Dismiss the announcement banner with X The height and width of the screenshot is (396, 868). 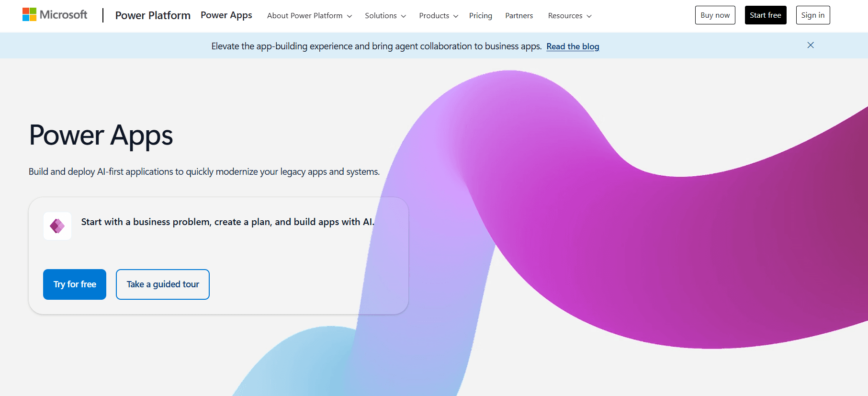point(811,45)
